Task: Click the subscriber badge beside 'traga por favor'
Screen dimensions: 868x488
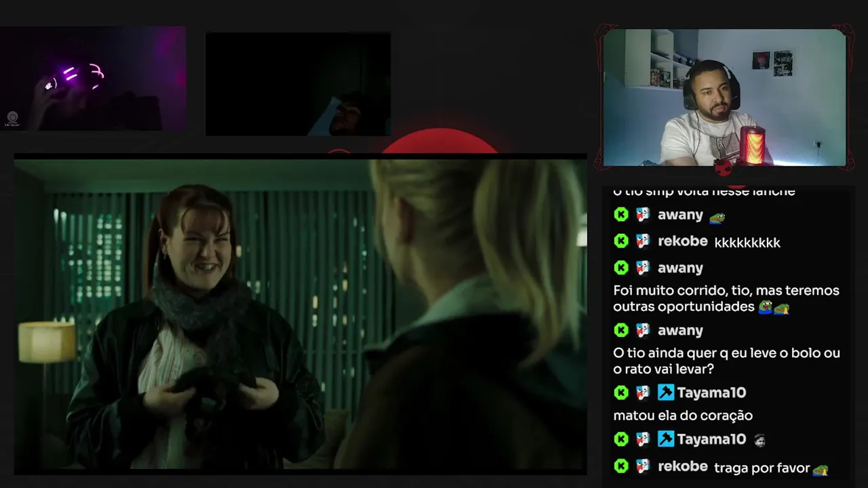Action: (x=643, y=466)
